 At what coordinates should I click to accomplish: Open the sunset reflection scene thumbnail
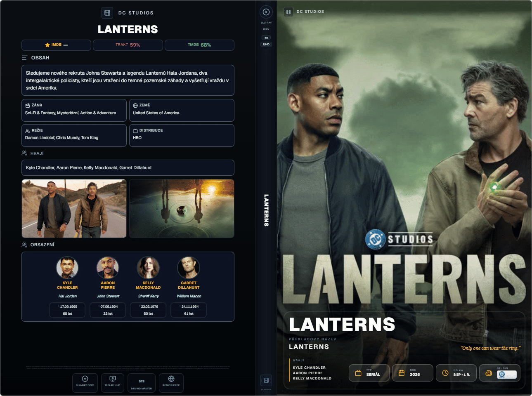(182, 208)
